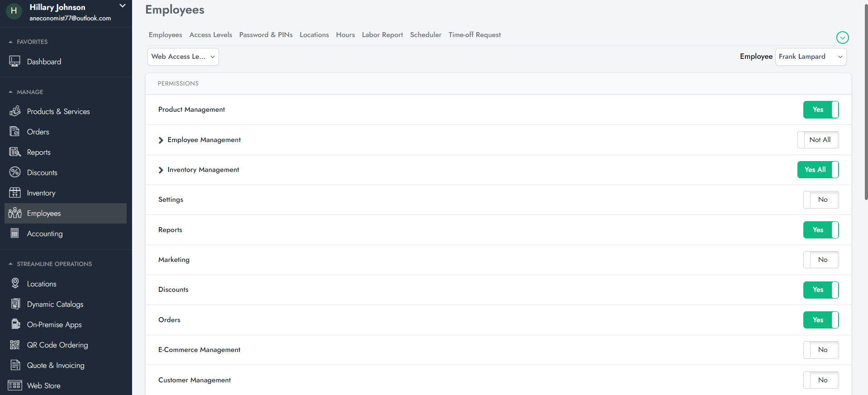Click the Discounts percent icon
The width and height of the screenshot is (868, 395).
pyautogui.click(x=15, y=172)
